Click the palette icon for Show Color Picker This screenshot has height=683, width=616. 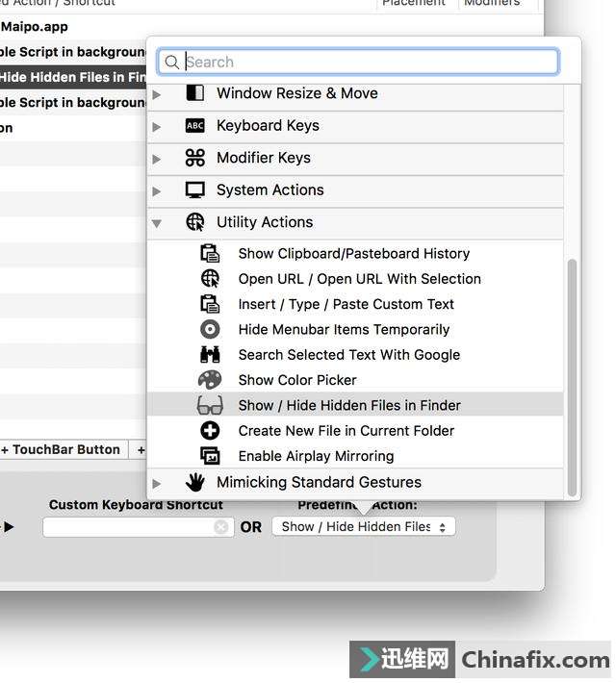pos(210,380)
